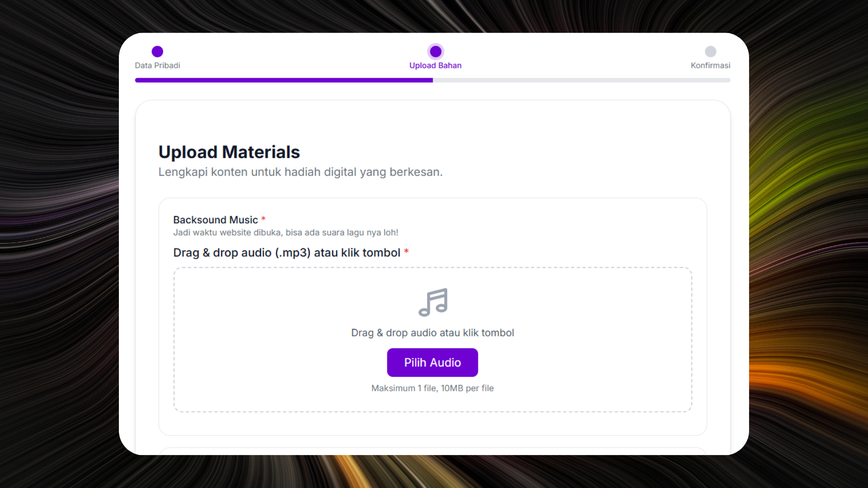868x488 pixels.
Task: Go to the Data Pribadi step label
Action: coord(157,66)
